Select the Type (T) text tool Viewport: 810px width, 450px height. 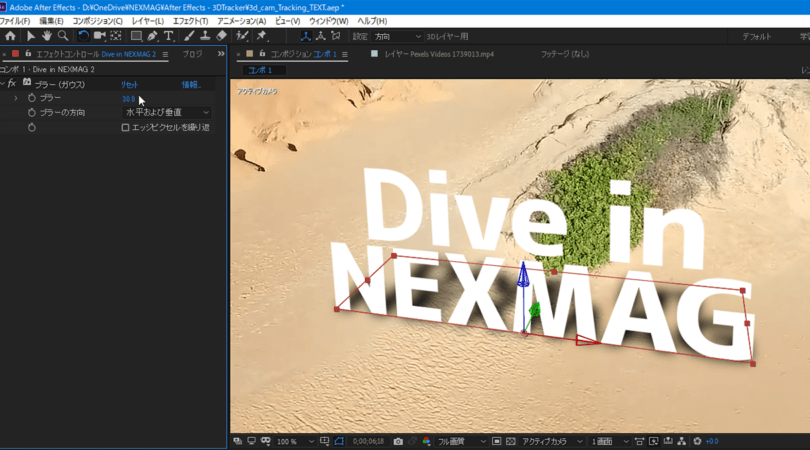click(168, 36)
